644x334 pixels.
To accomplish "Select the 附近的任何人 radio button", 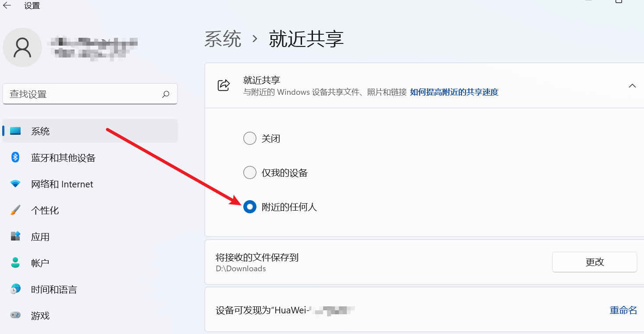I will [249, 207].
